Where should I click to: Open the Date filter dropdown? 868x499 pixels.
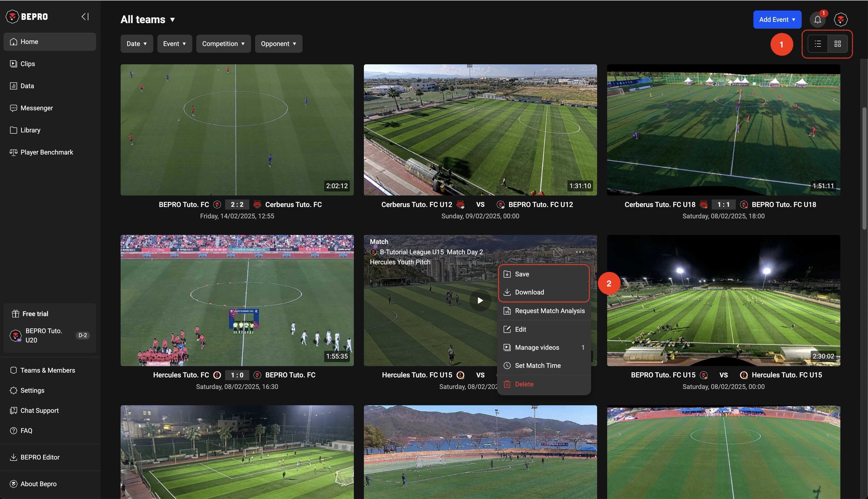coord(136,44)
